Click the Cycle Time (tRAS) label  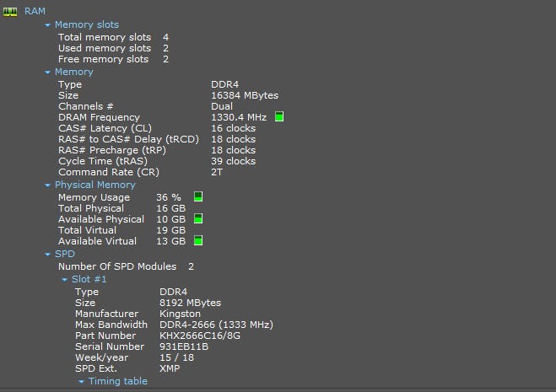tap(103, 161)
